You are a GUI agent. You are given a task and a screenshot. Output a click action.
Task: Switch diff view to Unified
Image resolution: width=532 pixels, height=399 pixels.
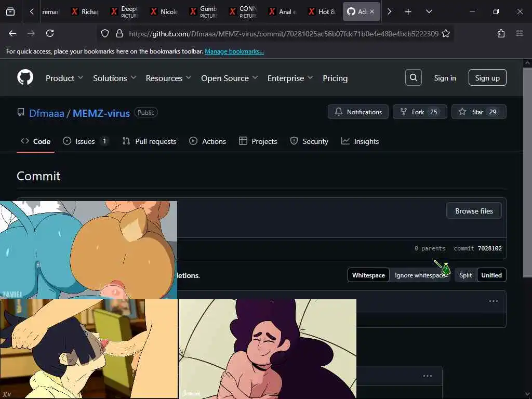[x=491, y=275]
